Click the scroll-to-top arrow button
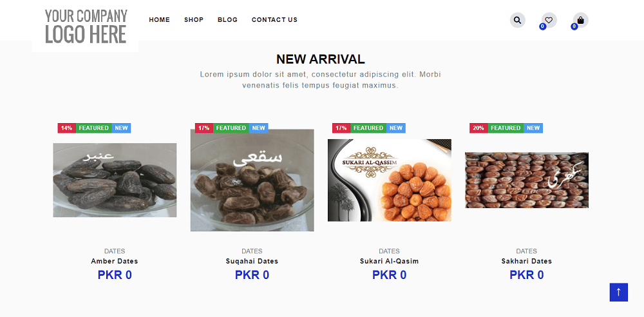This screenshot has width=644, height=317. (x=618, y=293)
